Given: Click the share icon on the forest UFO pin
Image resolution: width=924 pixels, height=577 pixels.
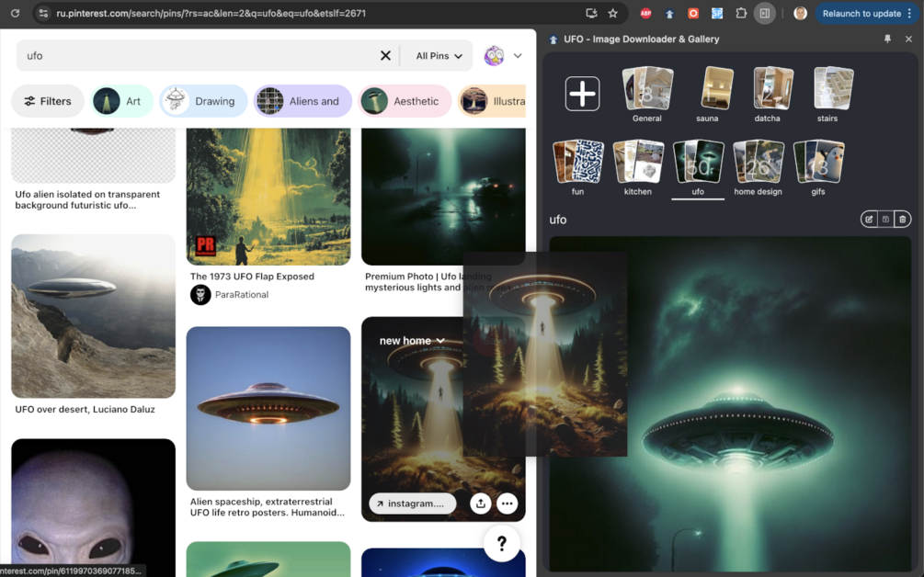Looking at the screenshot, I should (481, 503).
